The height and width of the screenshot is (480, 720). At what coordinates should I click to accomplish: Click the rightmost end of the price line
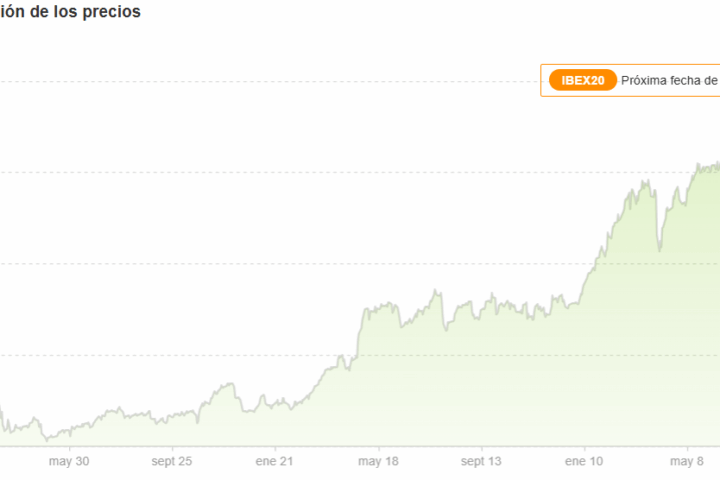[x=718, y=165]
